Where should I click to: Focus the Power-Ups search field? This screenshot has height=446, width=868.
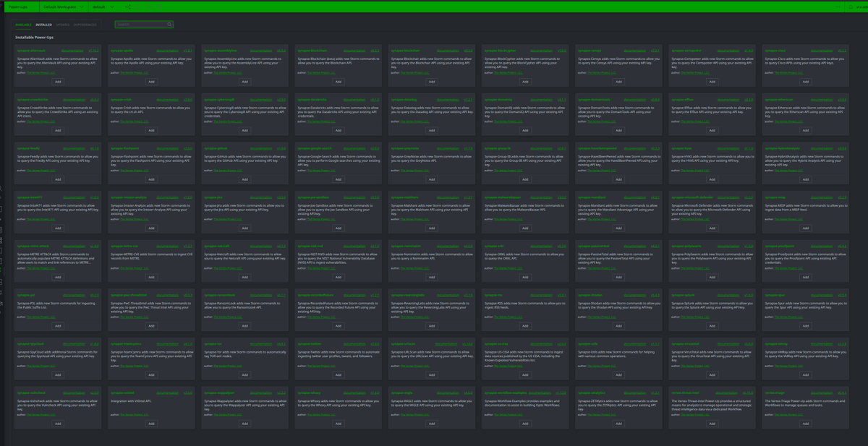[x=145, y=25]
